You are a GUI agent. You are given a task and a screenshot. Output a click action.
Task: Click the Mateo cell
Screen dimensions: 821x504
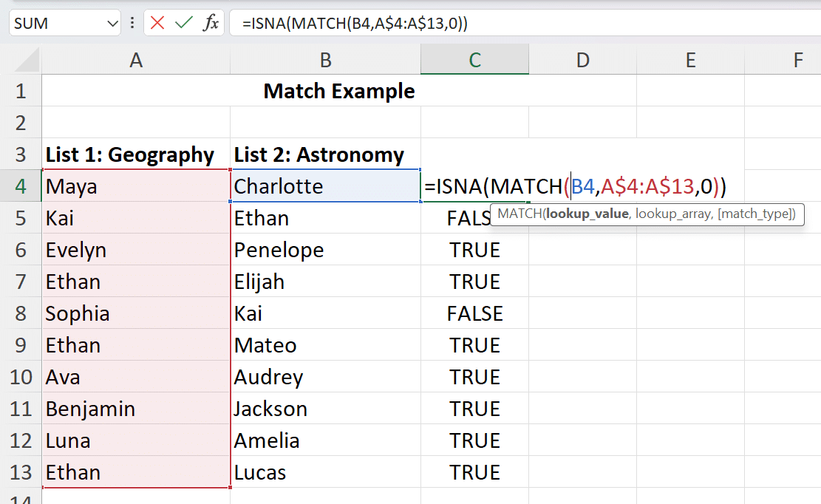[x=325, y=345]
